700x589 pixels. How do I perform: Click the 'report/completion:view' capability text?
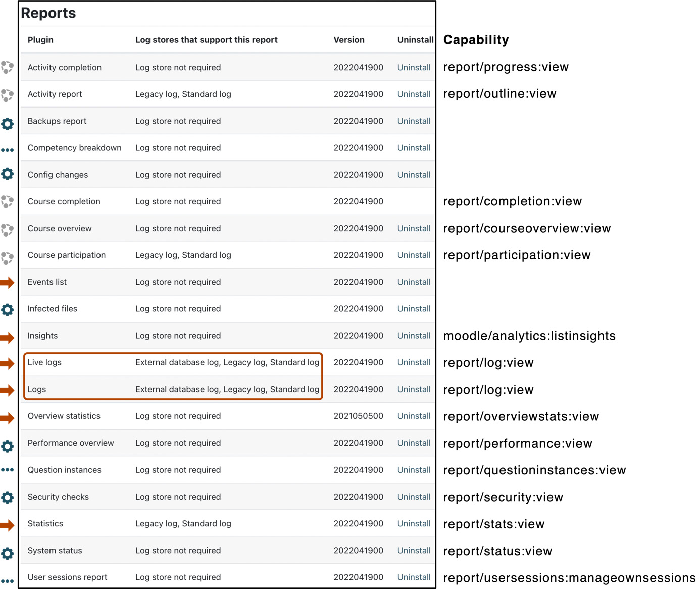(513, 201)
